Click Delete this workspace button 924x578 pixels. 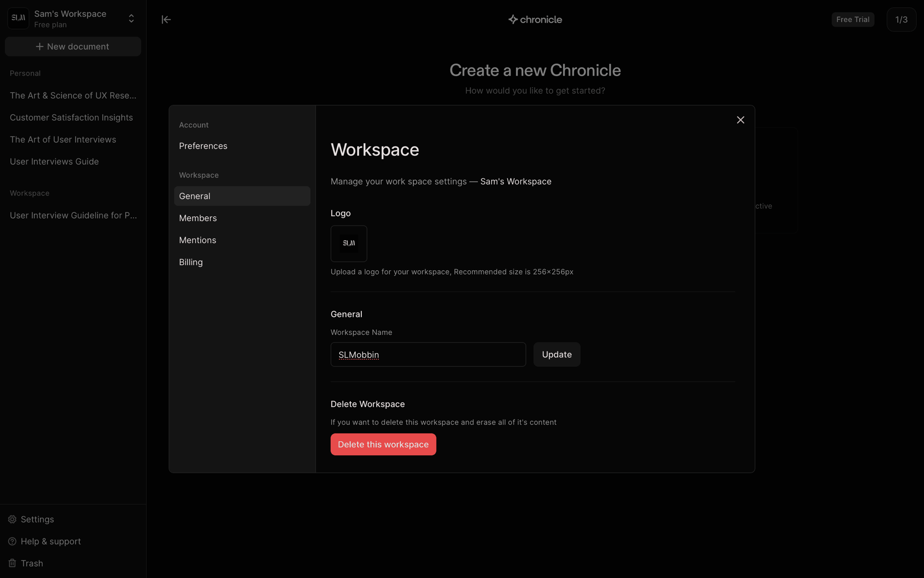pyautogui.click(x=383, y=444)
